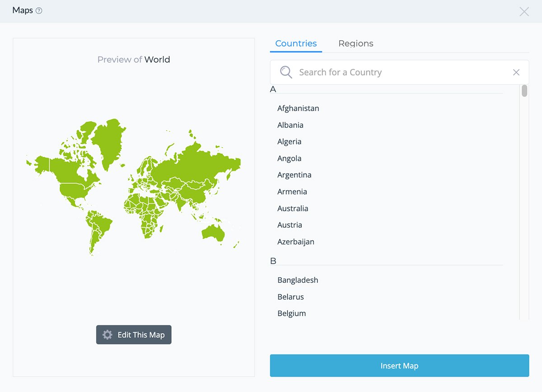Select Australia from the country list
Screen dimensions: 542x392
pos(293,208)
